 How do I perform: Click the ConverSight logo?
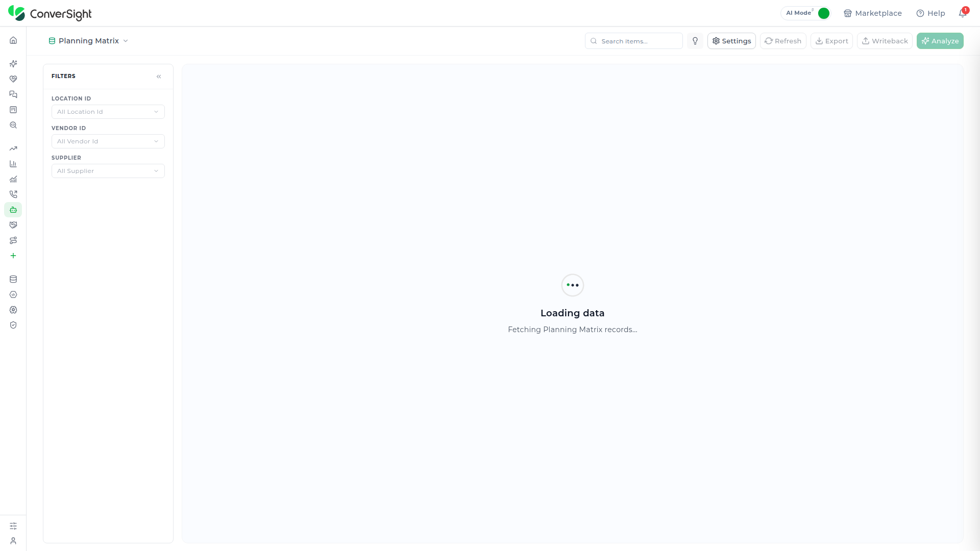click(50, 13)
